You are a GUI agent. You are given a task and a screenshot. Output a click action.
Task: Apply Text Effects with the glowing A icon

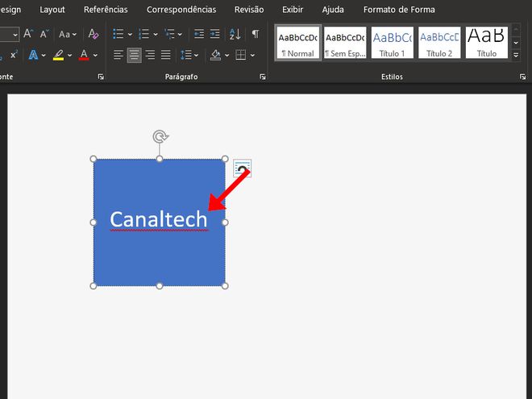(33, 55)
